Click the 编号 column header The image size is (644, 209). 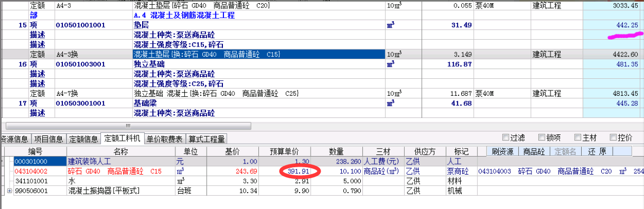point(34,152)
